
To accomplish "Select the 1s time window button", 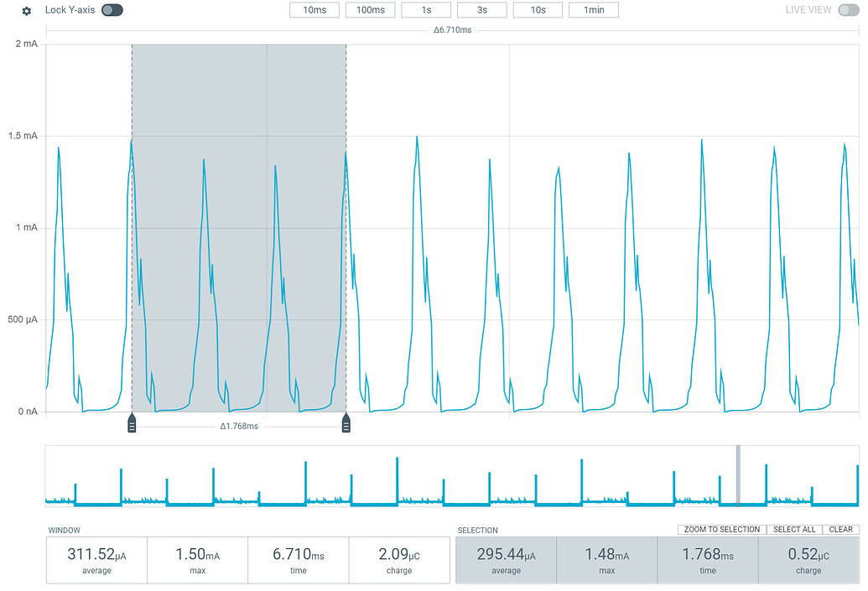I will (425, 10).
